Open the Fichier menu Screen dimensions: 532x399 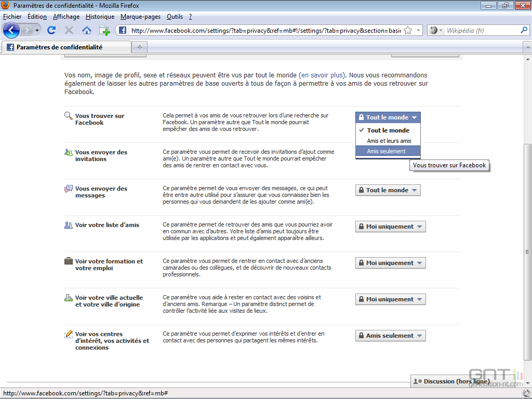(x=12, y=17)
